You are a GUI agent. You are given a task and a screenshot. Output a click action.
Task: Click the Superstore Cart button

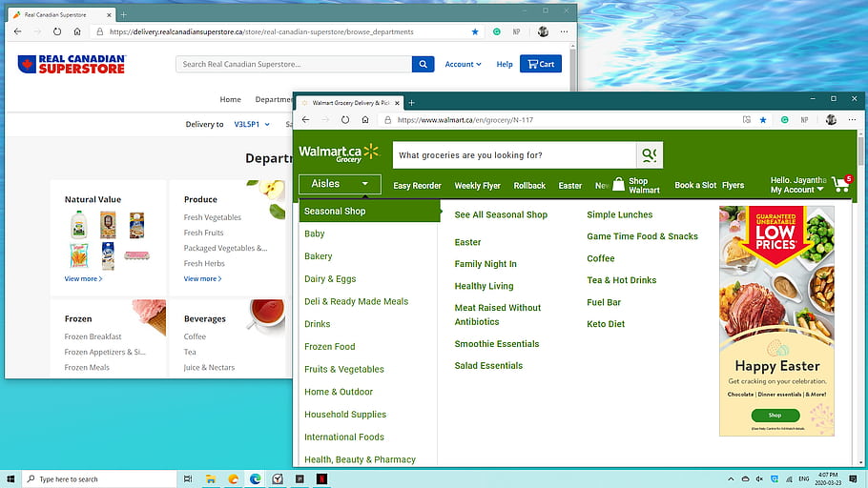coord(541,64)
